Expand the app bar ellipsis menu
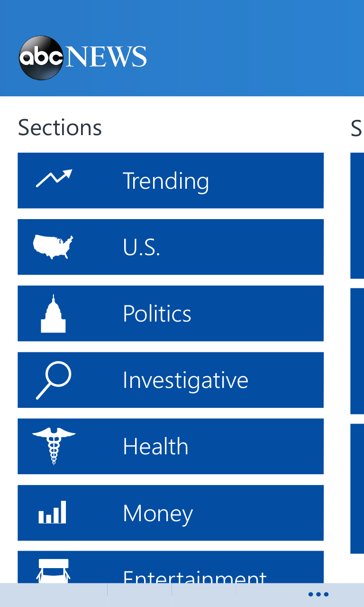 (318, 595)
